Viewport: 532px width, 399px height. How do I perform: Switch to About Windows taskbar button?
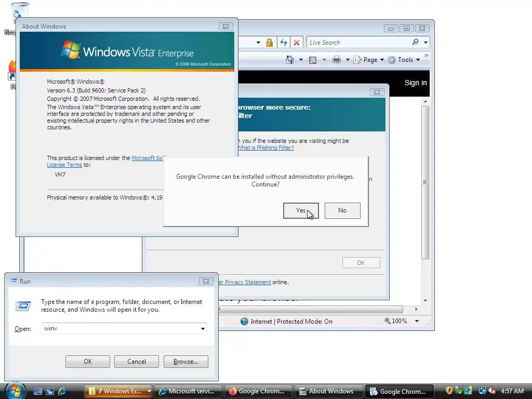click(x=328, y=391)
